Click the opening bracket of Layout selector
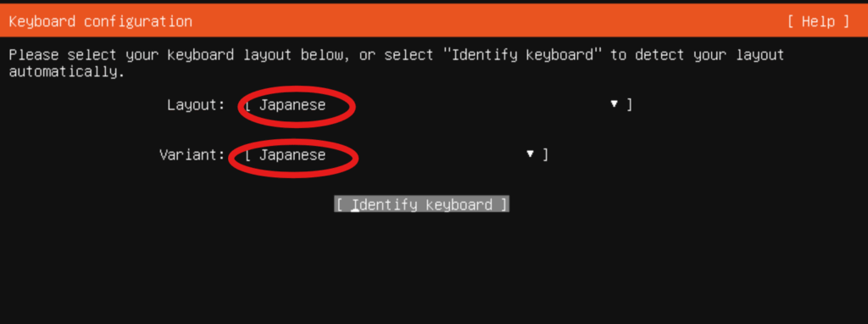Screen dimensions: 868x324 248,104
